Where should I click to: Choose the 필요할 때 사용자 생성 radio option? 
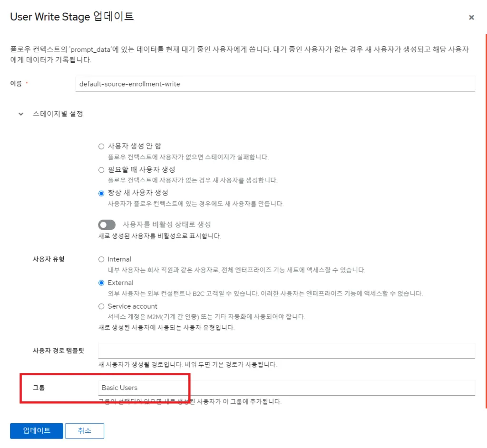(x=101, y=170)
